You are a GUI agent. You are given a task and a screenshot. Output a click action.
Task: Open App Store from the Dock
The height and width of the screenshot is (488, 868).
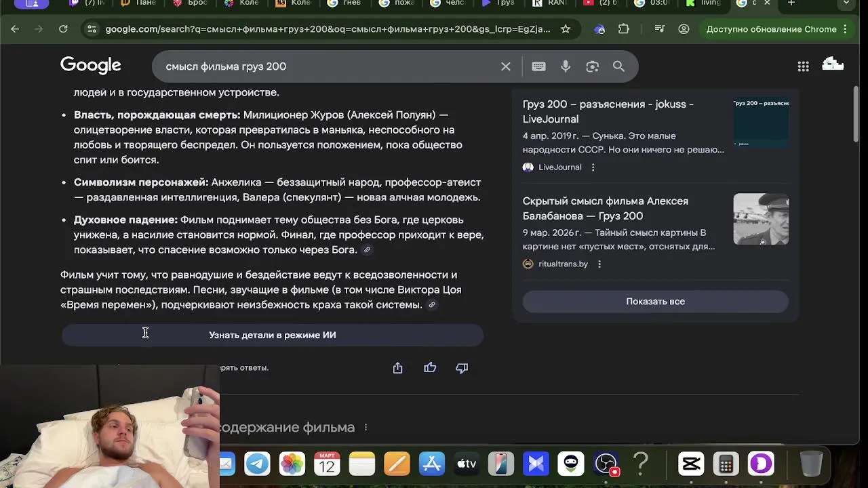pos(432,464)
